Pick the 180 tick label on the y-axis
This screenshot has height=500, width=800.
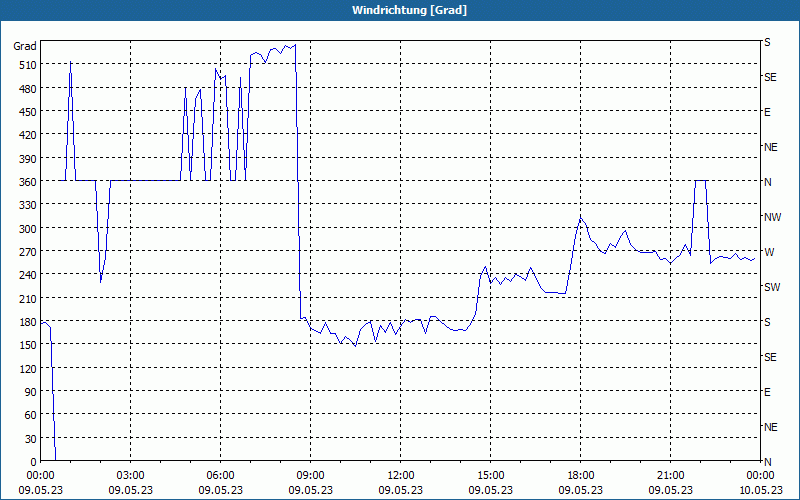(28, 322)
